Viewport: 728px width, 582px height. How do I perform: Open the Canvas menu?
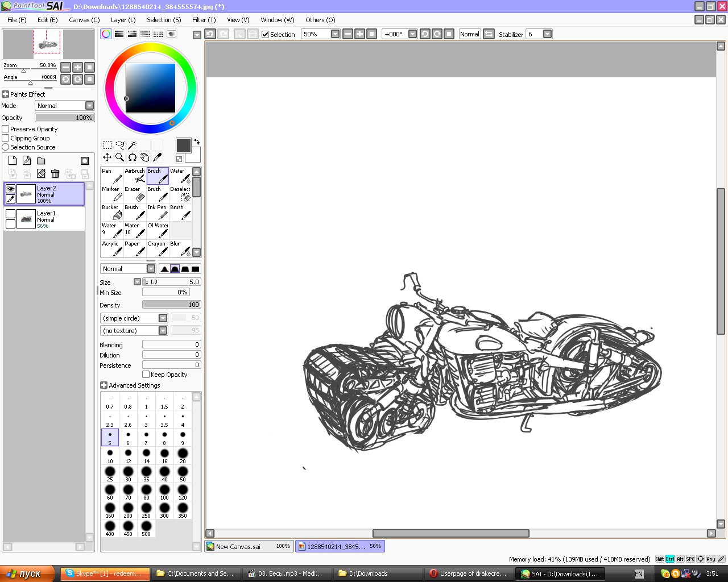click(x=84, y=20)
